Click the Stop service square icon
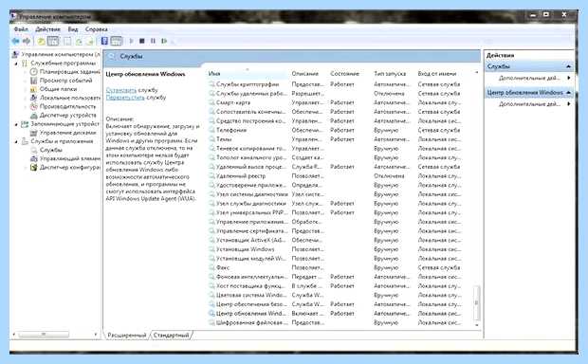This screenshot has width=588, height=364. [141, 41]
